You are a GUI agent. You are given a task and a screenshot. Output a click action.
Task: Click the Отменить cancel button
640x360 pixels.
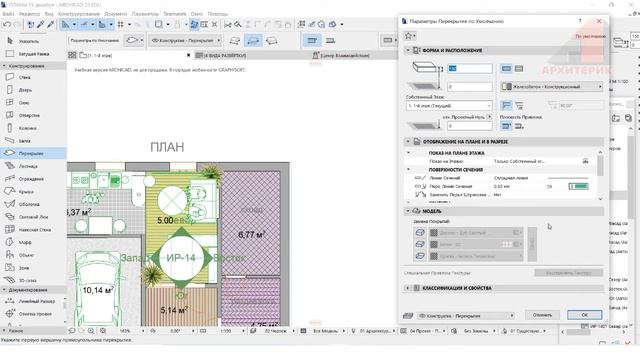coord(542,315)
